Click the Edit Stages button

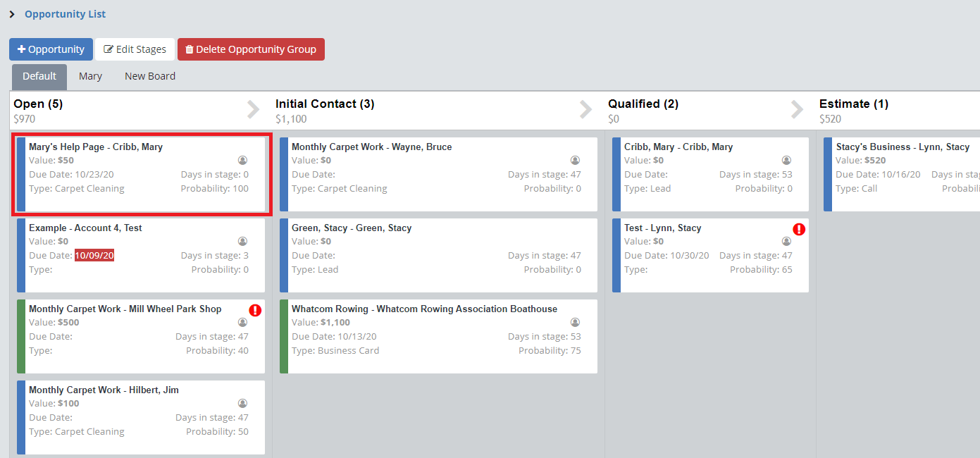[x=135, y=49]
